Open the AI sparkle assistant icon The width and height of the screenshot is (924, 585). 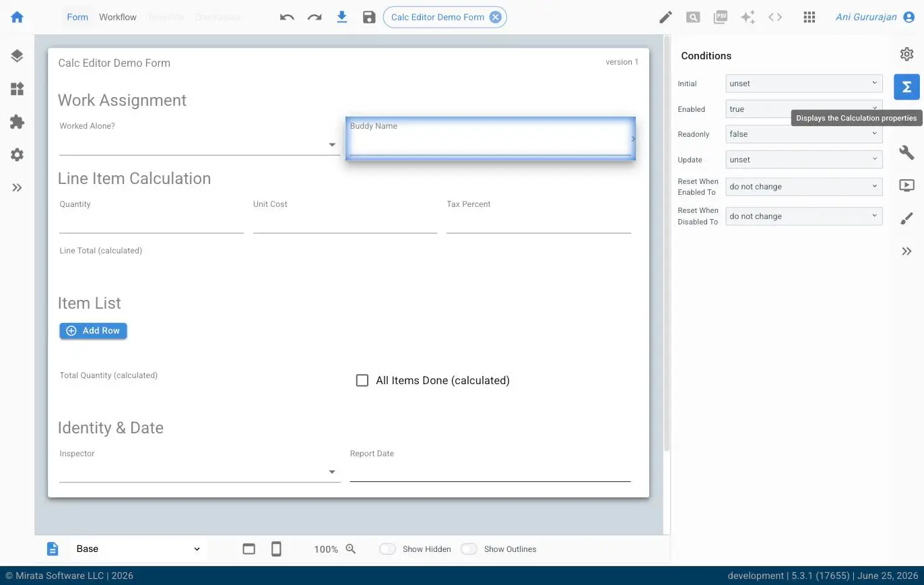point(748,17)
